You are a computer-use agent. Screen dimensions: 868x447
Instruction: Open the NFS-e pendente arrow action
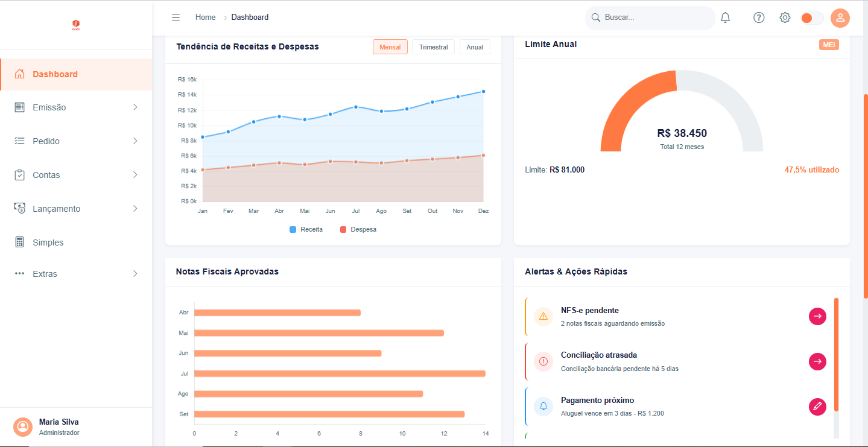tap(817, 316)
